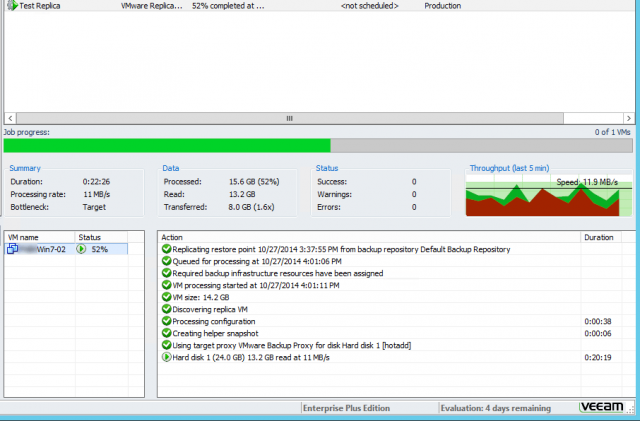Screen dimensions: 640x421
Task: Click Processing rate value 11 MB/s
Action: (x=97, y=194)
